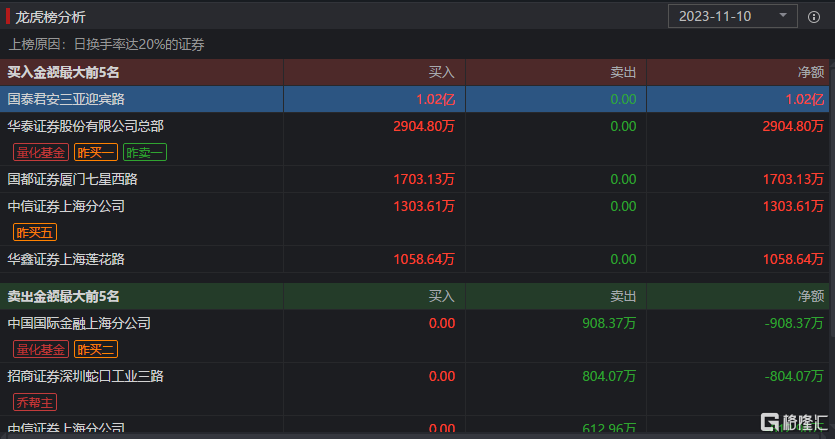The width and height of the screenshot is (835, 439).
Task: Click 买入金额最大前5名 section header
Action: tap(63, 72)
